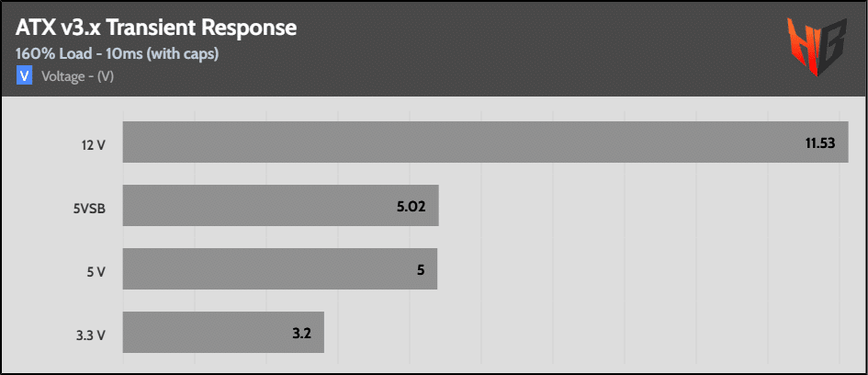Click the 3.2 value label
The height and width of the screenshot is (375, 868).
point(301,333)
